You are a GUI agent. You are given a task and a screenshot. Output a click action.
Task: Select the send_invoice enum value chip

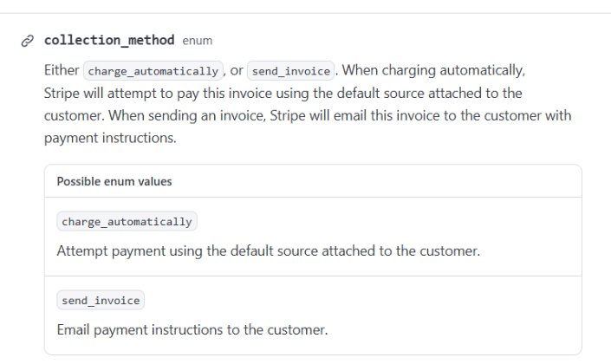pyautogui.click(x=101, y=301)
